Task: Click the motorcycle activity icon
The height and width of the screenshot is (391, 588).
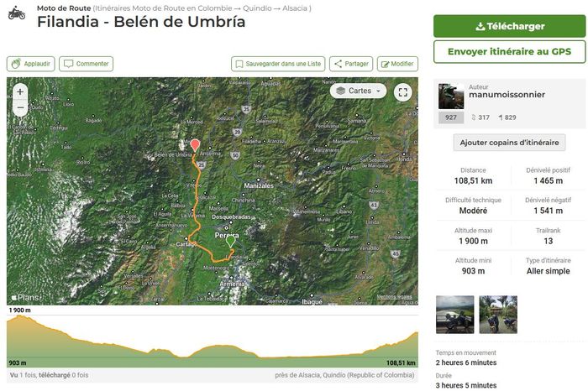Action: tap(16, 13)
